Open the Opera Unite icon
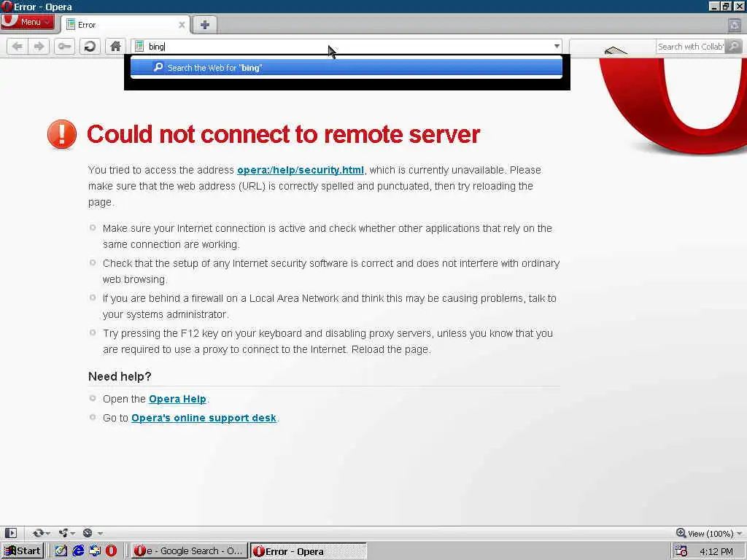Image resolution: width=747 pixels, height=560 pixels. click(63, 533)
